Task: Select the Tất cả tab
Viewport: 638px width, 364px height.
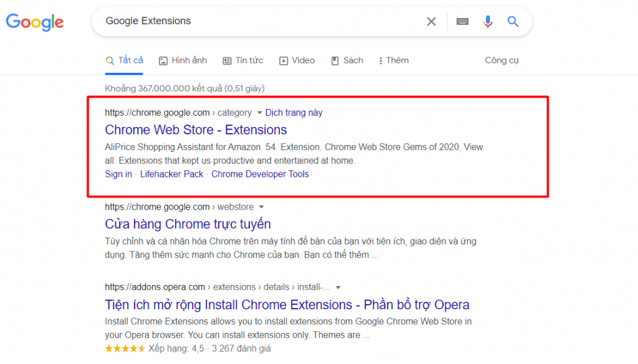Action: pos(124,60)
